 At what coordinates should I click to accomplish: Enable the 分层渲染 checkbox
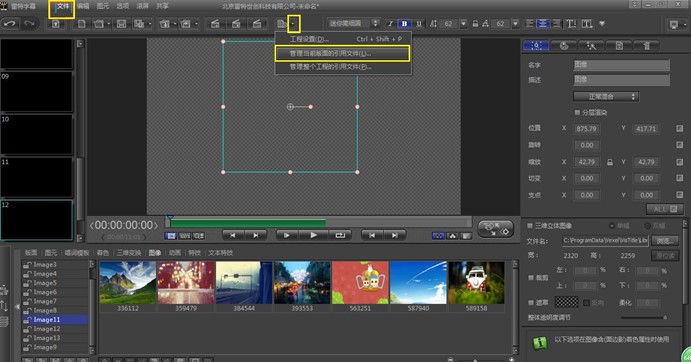577,112
